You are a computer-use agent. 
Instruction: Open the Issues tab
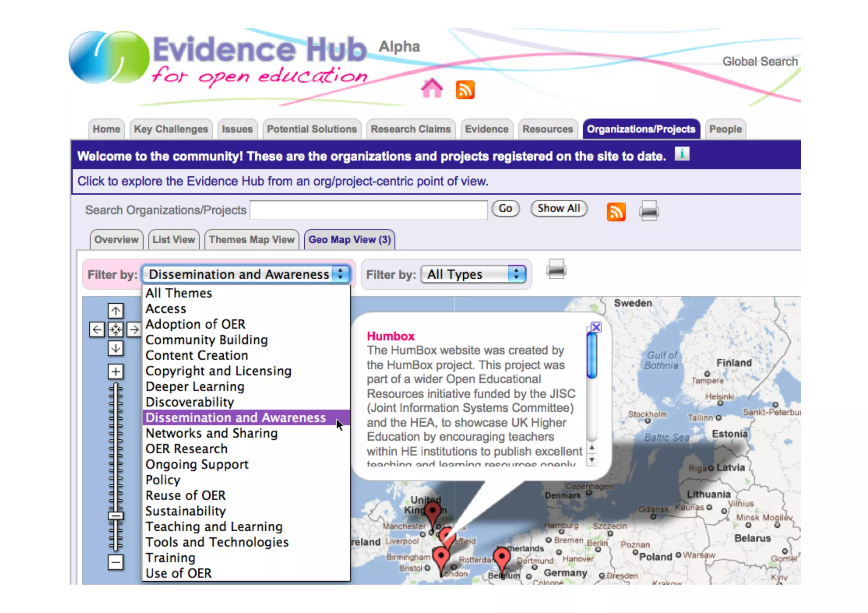point(237,129)
